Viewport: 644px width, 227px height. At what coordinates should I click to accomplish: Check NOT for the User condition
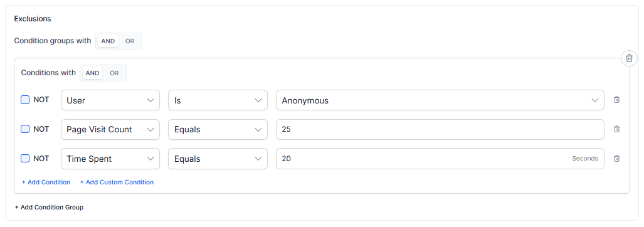pyautogui.click(x=25, y=100)
